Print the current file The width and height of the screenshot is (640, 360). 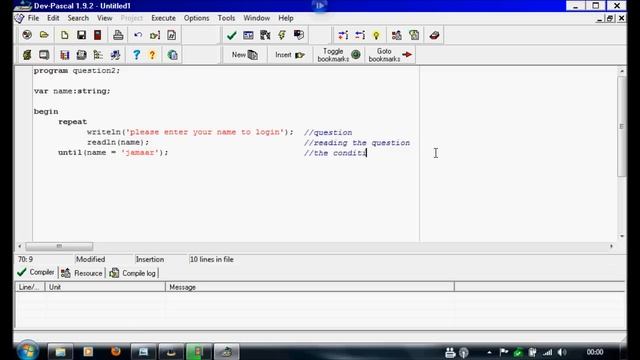(x=118, y=35)
